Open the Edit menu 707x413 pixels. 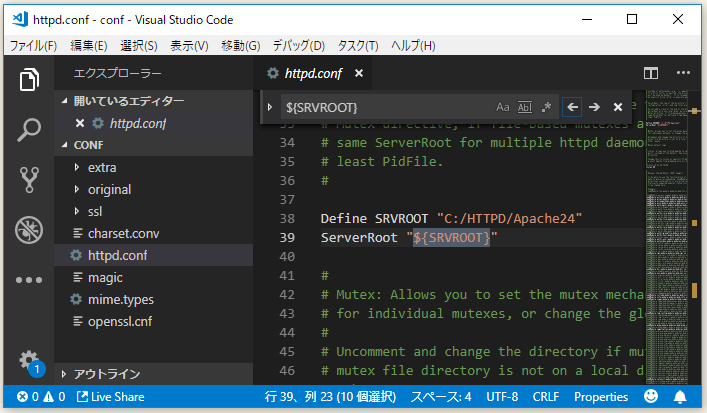point(89,46)
